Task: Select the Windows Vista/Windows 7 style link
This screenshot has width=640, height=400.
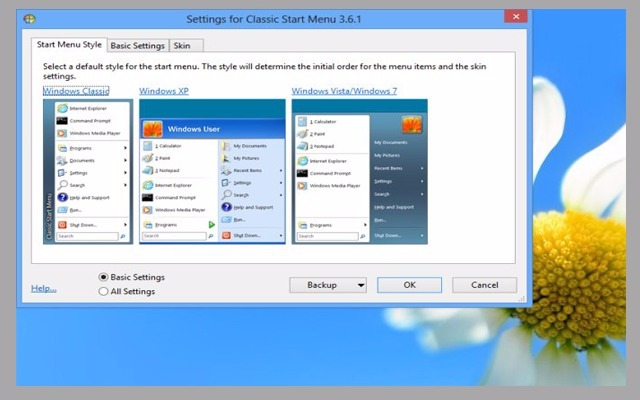Action: tap(343, 91)
